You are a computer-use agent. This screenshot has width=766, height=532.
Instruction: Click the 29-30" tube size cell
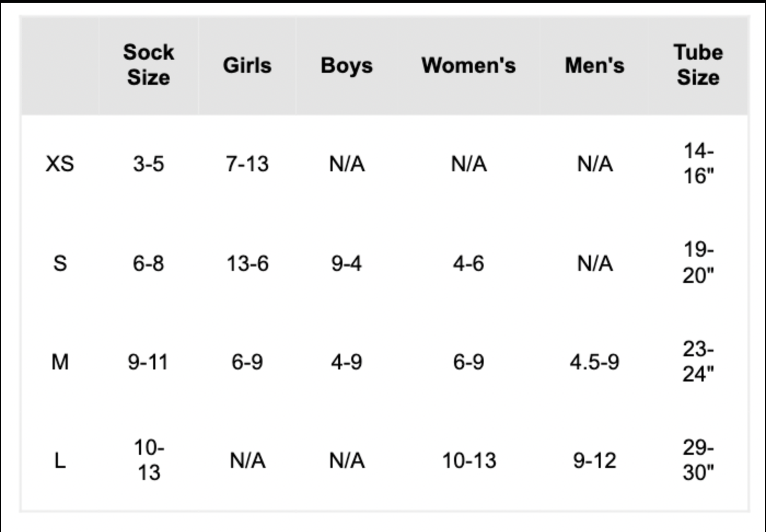[698, 460]
